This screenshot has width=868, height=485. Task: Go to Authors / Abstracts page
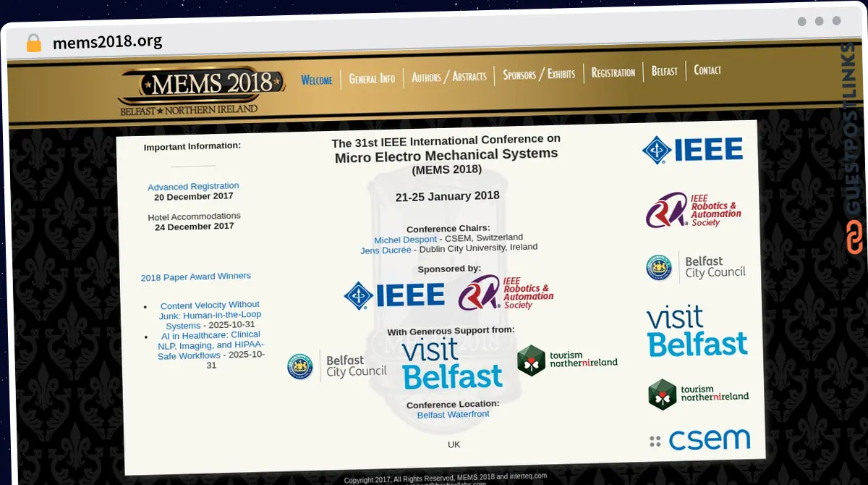point(448,77)
